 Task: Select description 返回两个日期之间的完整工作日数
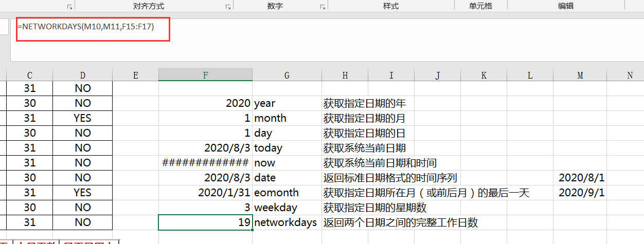[401, 222]
